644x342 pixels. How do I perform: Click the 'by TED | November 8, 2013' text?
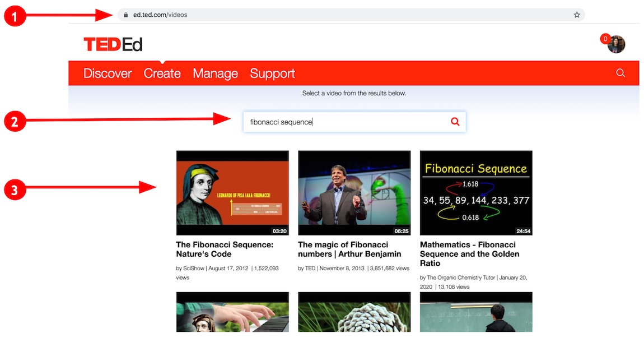tap(331, 269)
